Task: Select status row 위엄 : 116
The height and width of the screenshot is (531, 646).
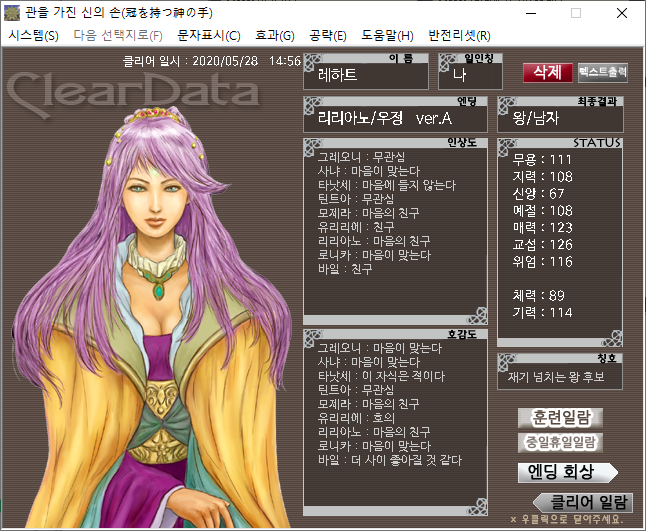Action: click(x=542, y=261)
